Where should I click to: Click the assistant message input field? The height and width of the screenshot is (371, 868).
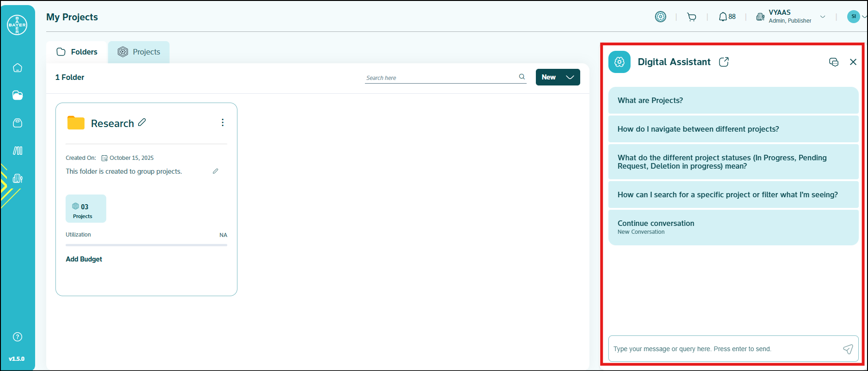pos(723,349)
